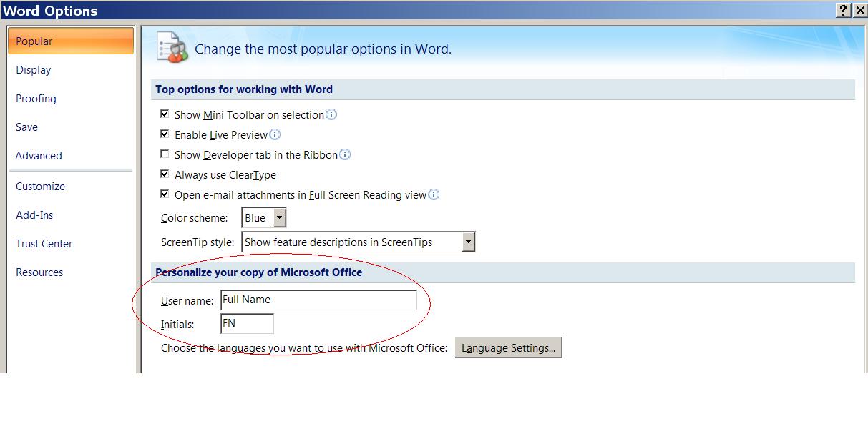Click the info icon after Full Screen Reading view
The height and width of the screenshot is (429, 868).
point(434,194)
